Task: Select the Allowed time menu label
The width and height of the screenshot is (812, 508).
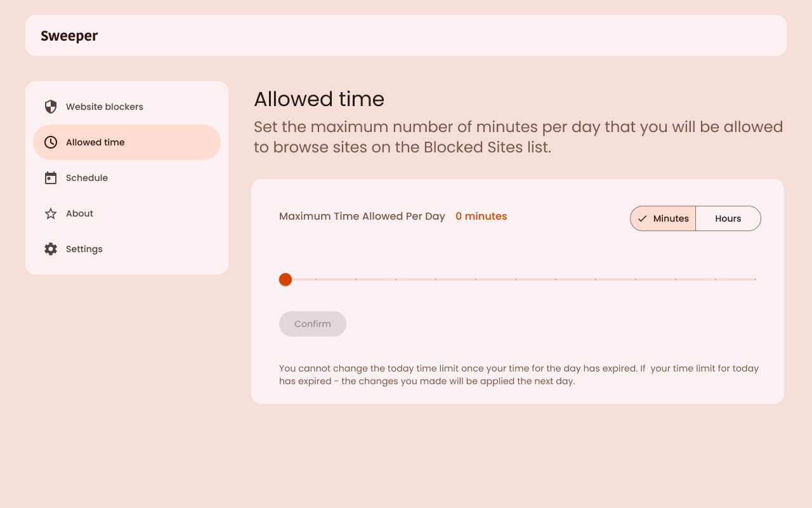Action: 95,142
